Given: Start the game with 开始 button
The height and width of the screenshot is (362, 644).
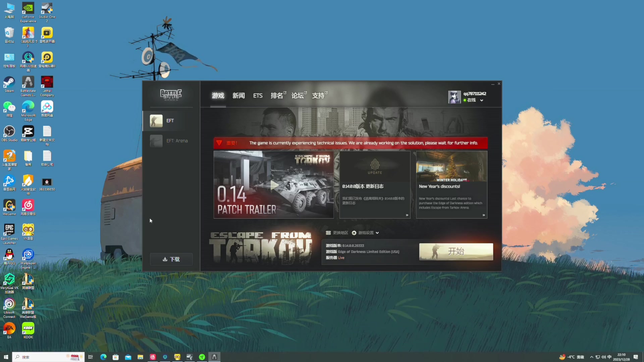Looking at the screenshot, I should pyautogui.click(x=456, y=251).
